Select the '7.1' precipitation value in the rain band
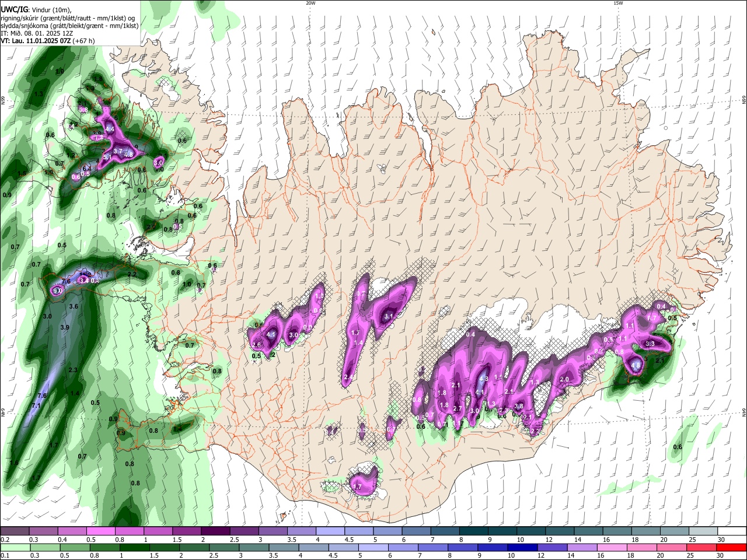Image resolution: width=747 pixels, height=560 pixels. [x=36, y=405]
